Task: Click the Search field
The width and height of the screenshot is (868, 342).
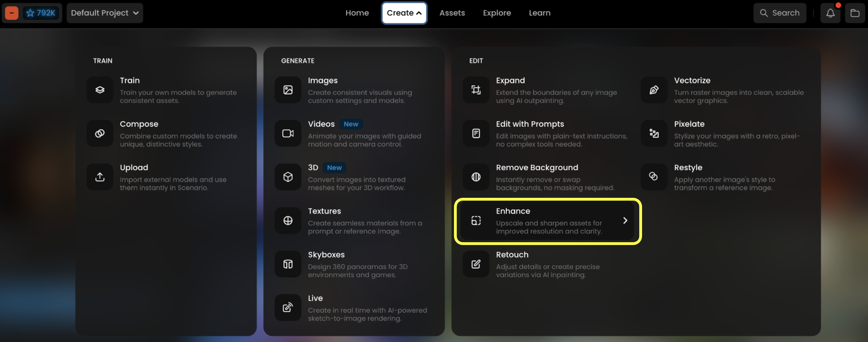Action: click(780, 13)
